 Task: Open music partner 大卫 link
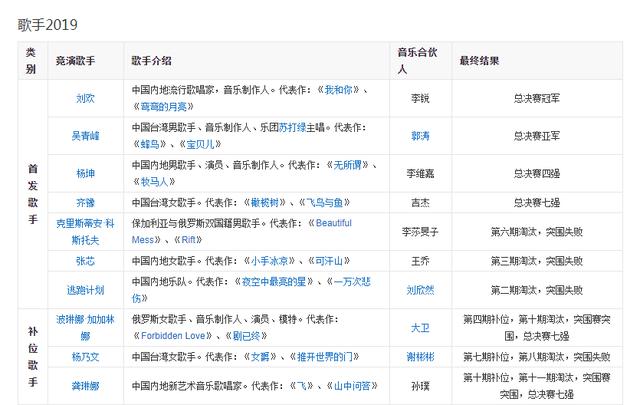coord(420,328)
